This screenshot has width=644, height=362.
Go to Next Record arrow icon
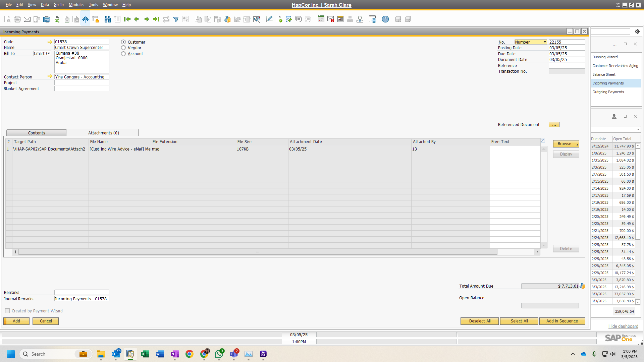coord(147,19)
